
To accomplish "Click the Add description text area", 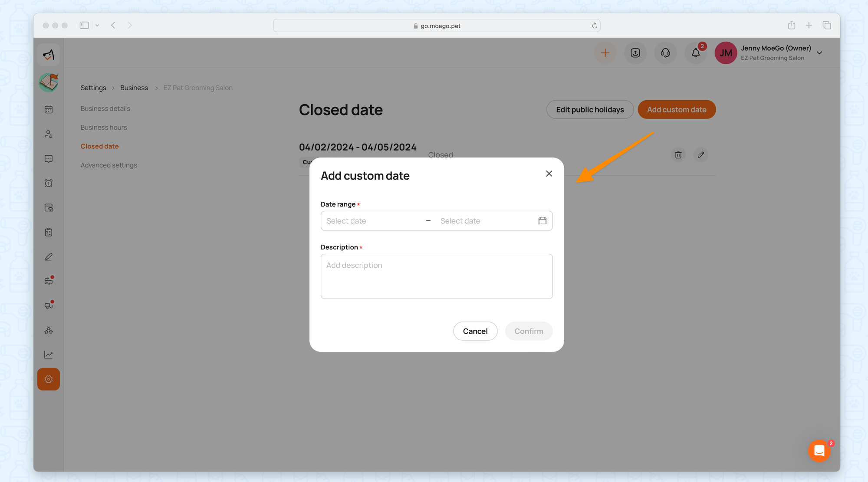I will (x=436, y=276).
